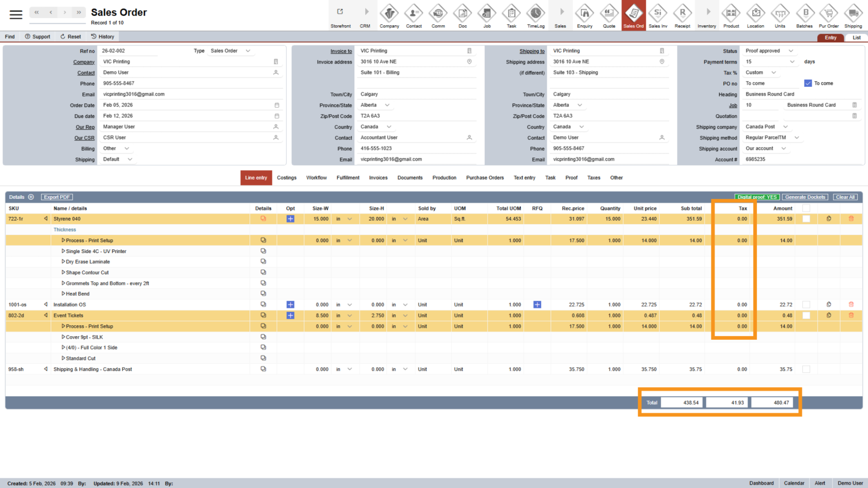868x488 pixels.
Task: Switch to the Costings tab
Action: click(286, 178)
